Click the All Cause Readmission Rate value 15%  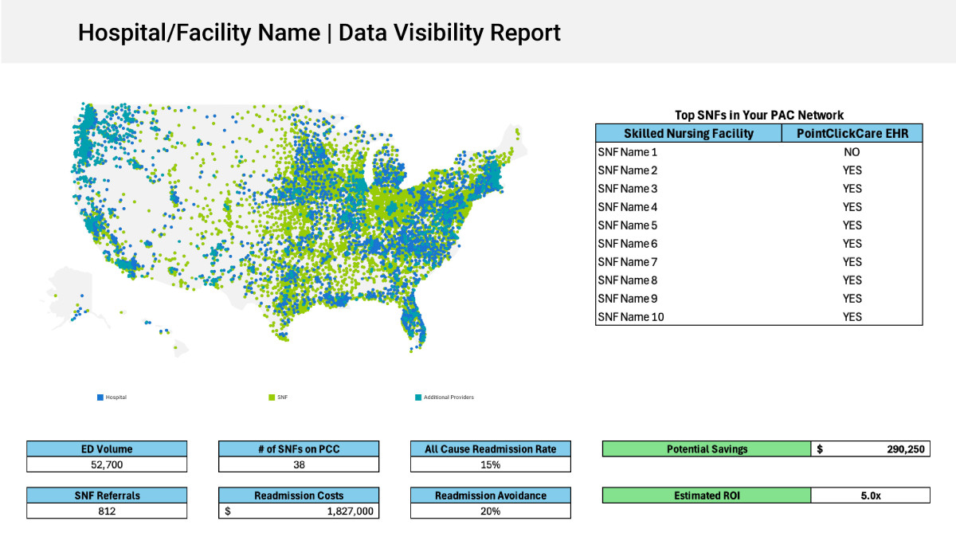(x=491, y=464)
